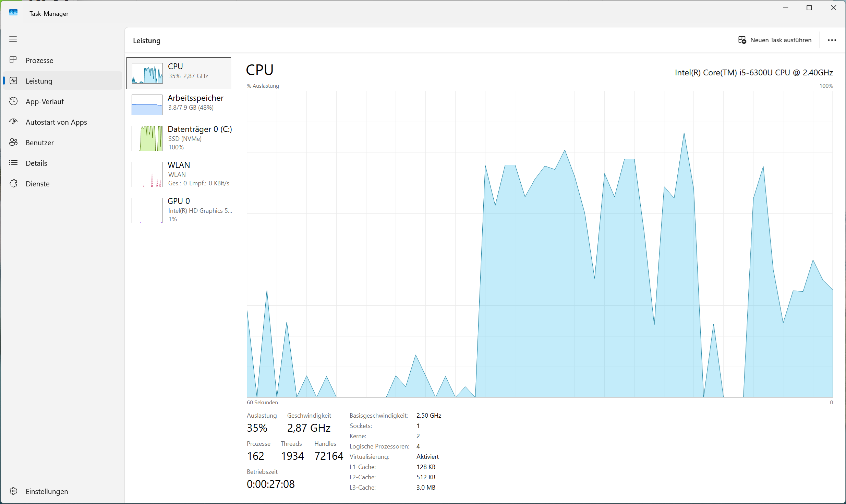The width and height of the screenshot is (846, 504).
Task: Open Einstellungen via the gear icon
Action: [13, 491]
